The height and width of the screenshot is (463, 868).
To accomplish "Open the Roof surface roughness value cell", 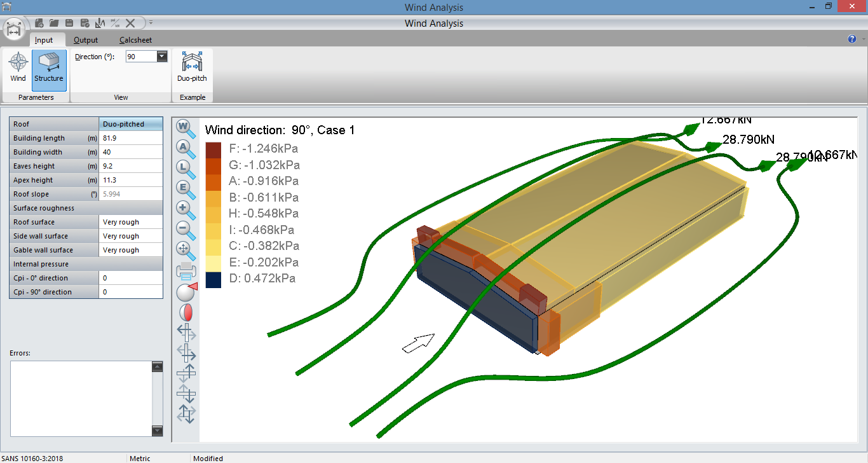I will point(131,222).
